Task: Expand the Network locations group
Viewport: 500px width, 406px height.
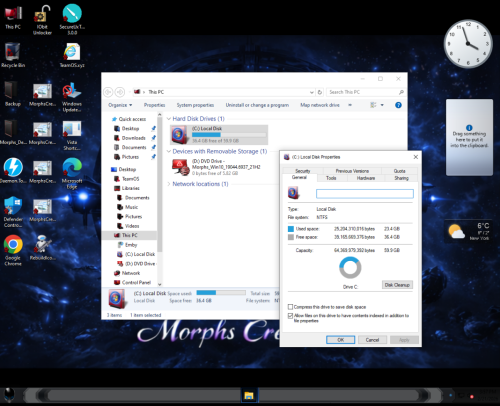Action: coord(169,184)
